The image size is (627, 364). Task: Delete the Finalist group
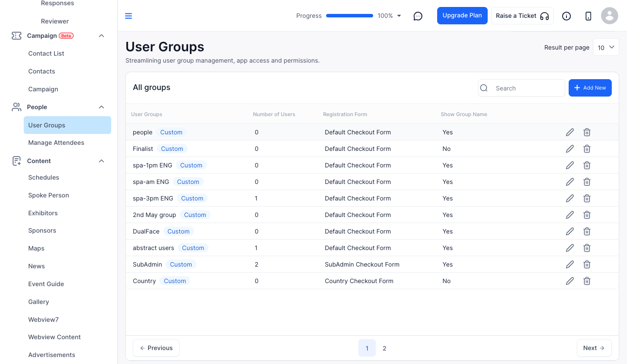[x=587, y=149]
